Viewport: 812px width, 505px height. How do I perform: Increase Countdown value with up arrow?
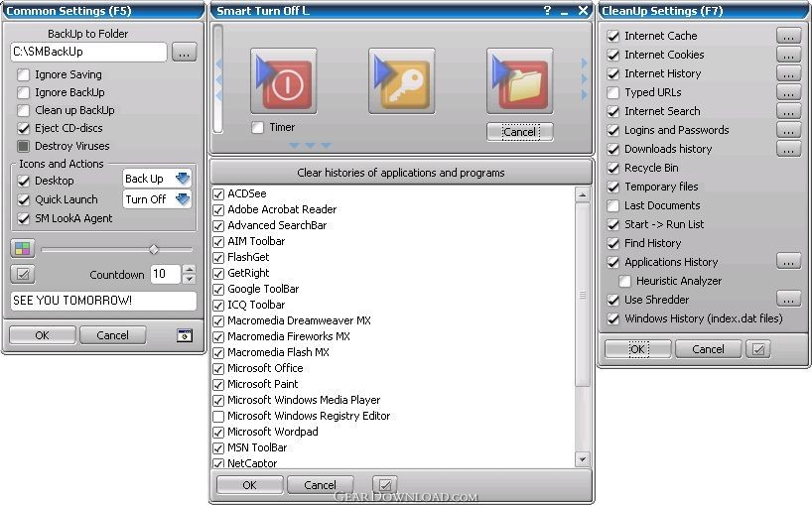pyautogui.click(x=189, y=269)
